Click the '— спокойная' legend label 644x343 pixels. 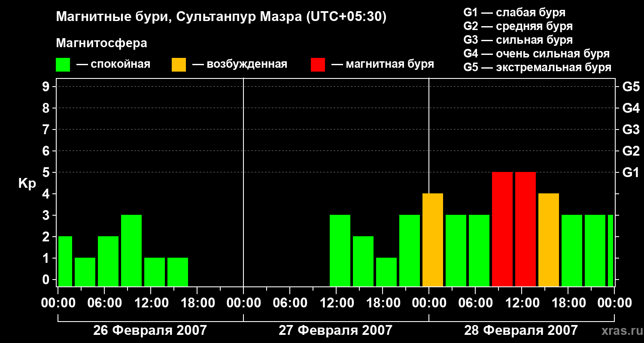tap(113, 64)
